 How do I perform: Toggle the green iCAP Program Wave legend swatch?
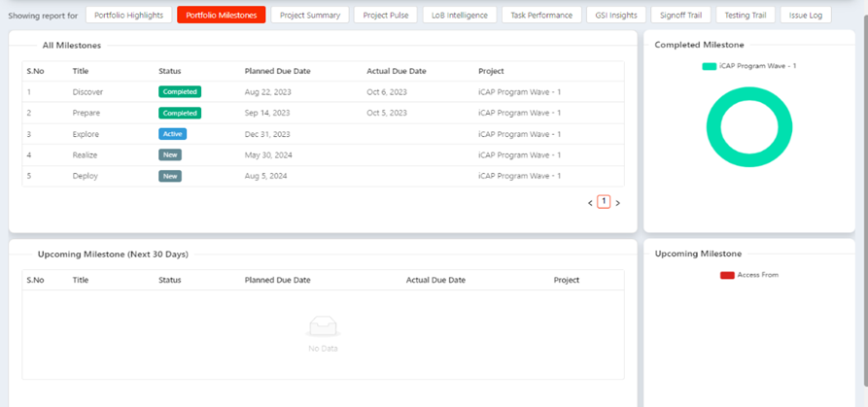710,66
